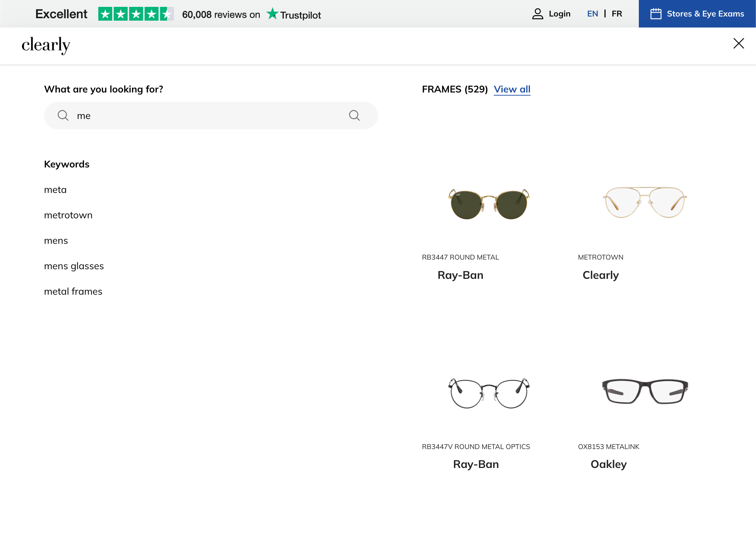This screenshot has width=756, height=546.
Task: Open the View all frames link
Action: [512, 89]
